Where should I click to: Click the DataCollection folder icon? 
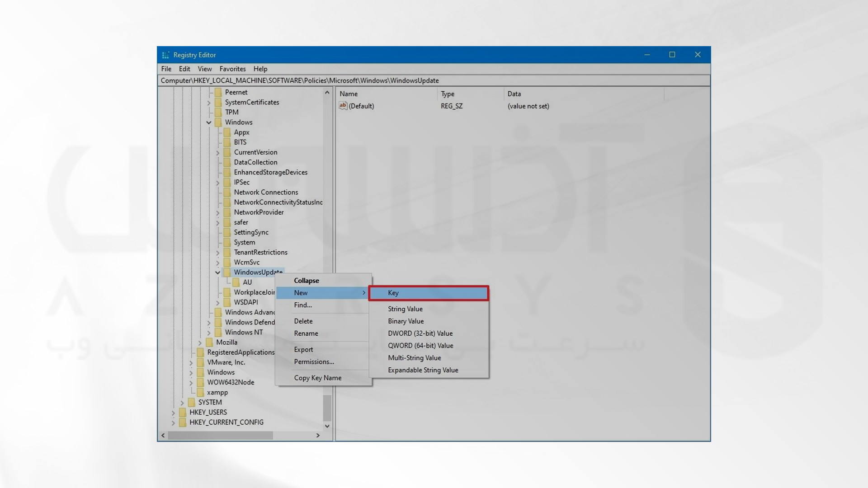pyautogui.click(x=227, y=162)
